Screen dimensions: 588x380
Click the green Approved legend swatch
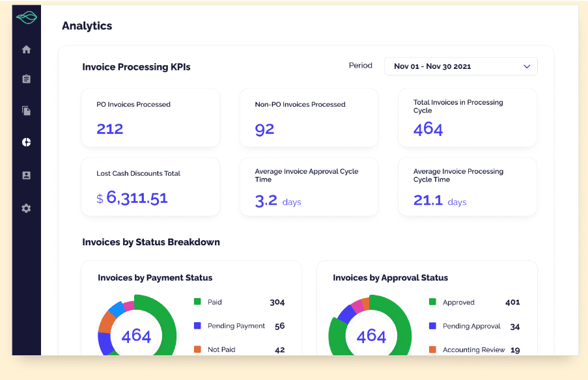coord(432,302)
